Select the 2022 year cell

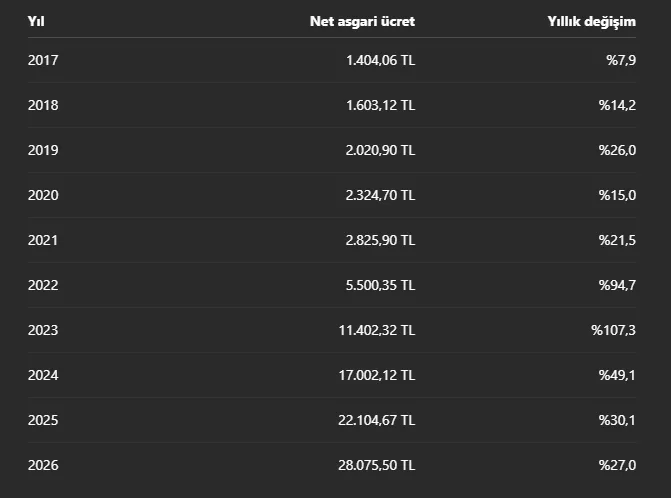coord(43,285)
